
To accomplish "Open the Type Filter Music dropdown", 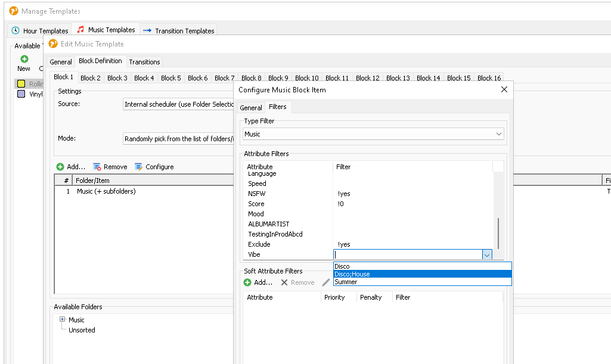I will pyautogui.click(x=373, y=134).
